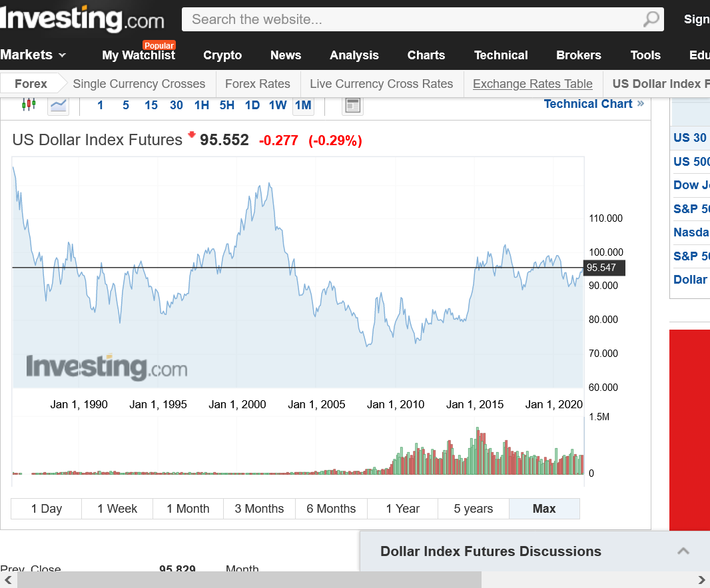The width and height of the screenshot is (710, 588).
Task: Set chart interval to 5 minutes
Action: tap(126, 105)
